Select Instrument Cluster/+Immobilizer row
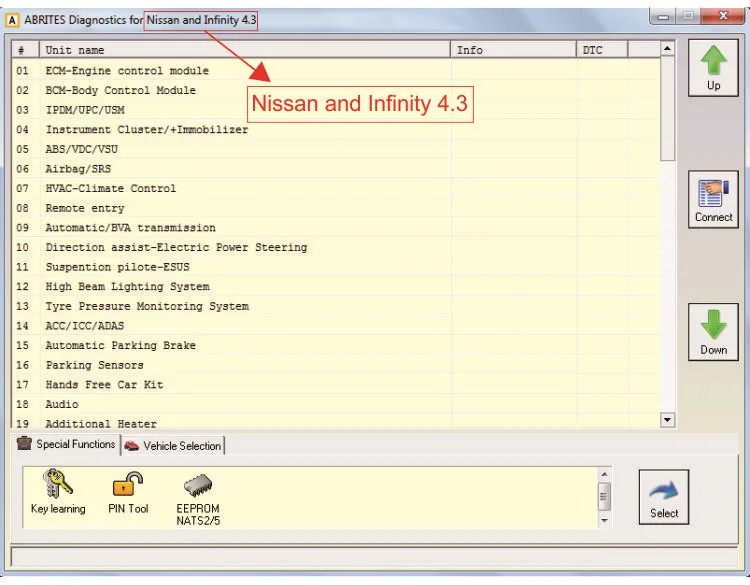The height and width of the screenshot is (585, 750). tap(336, 130)
